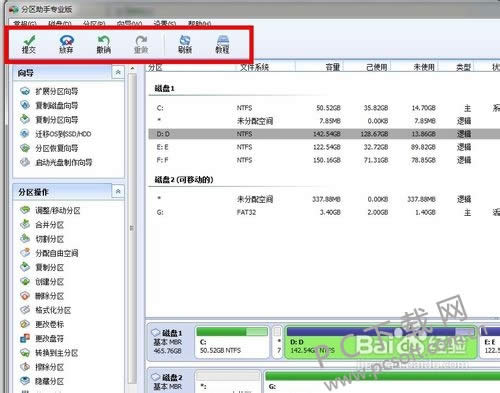Click the 提交 (Apply) toolbar icon
Image resolution: width=500 pixels, height=393 pixels.
point(29,45)
